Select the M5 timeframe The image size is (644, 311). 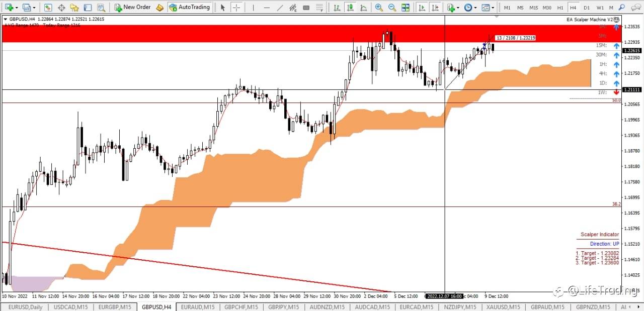520,8
